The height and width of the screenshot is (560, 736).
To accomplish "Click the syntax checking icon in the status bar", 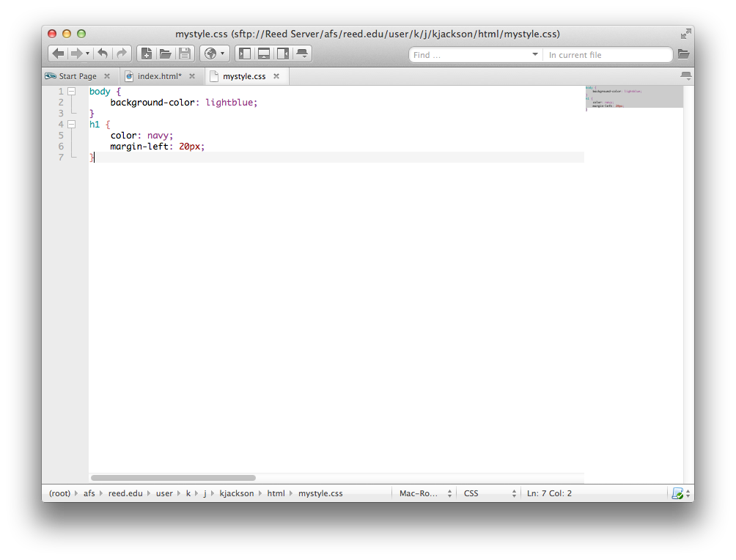I will [677, 493].
